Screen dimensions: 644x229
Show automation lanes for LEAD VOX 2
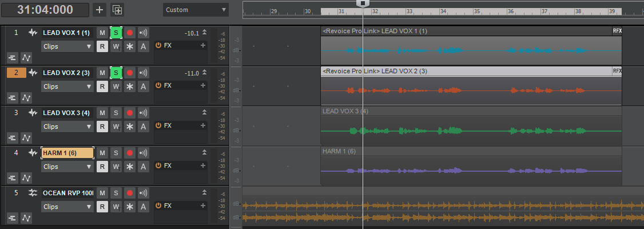[x=26, y=97]
